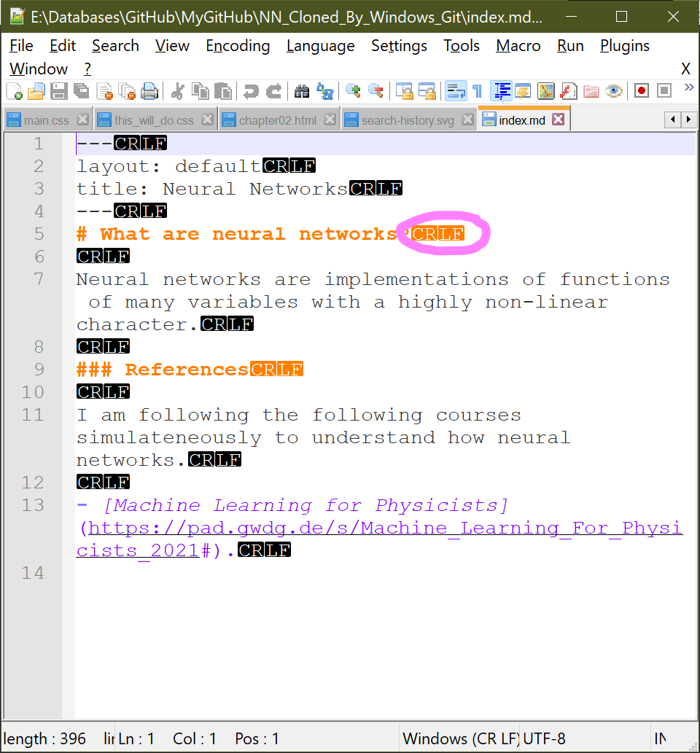Click the Windows (CR LF) status bar indicator
The image size is (700, 753).
point(459,738)
